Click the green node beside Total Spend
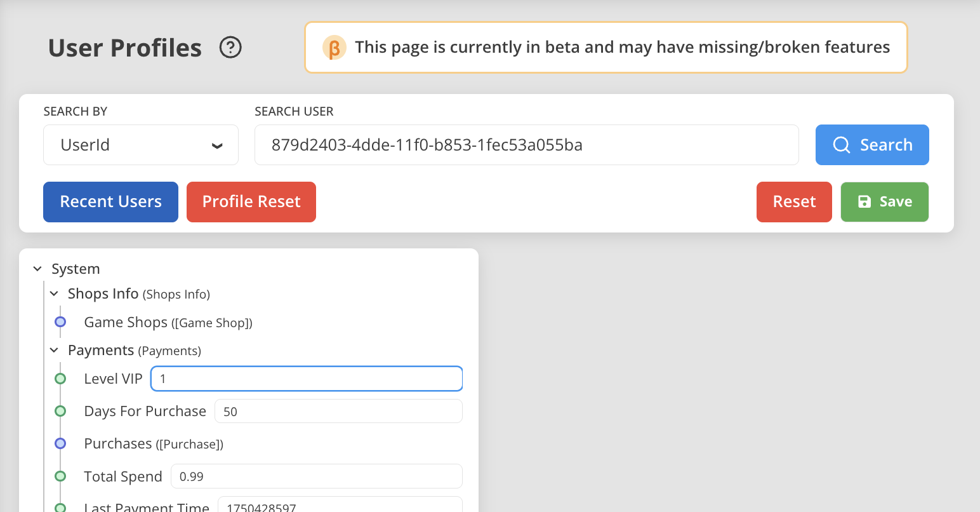This screenshot has width=980, height=512. [x=60, y=476]
